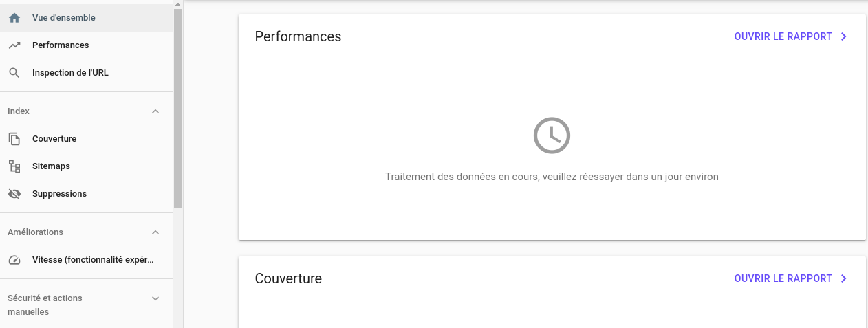Click the sidebar vertical scrollbar thumb

178,109
